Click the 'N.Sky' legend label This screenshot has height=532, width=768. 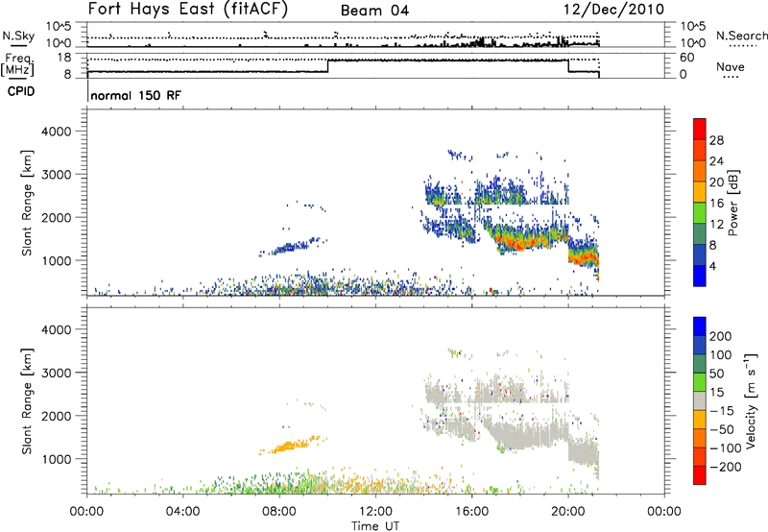(x=18, y=36)
